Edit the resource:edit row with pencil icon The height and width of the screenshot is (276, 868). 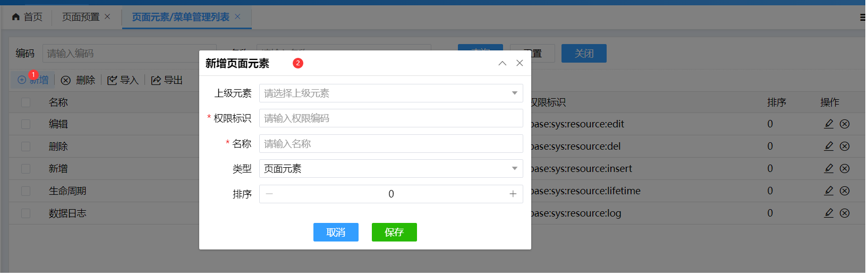coord(829,124)
